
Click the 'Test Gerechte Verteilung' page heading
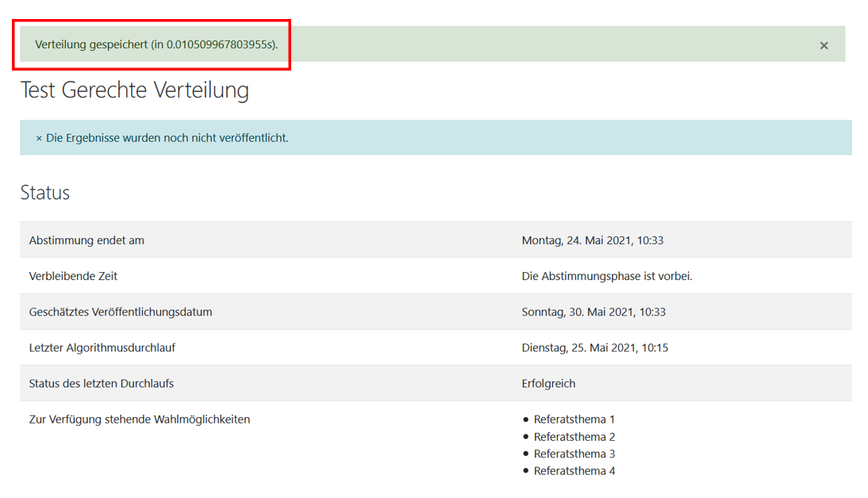tap(134, 90)
